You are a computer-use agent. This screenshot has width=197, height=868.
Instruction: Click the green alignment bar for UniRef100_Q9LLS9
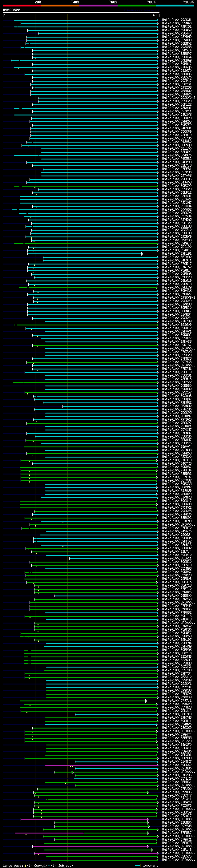coord(88,288)
